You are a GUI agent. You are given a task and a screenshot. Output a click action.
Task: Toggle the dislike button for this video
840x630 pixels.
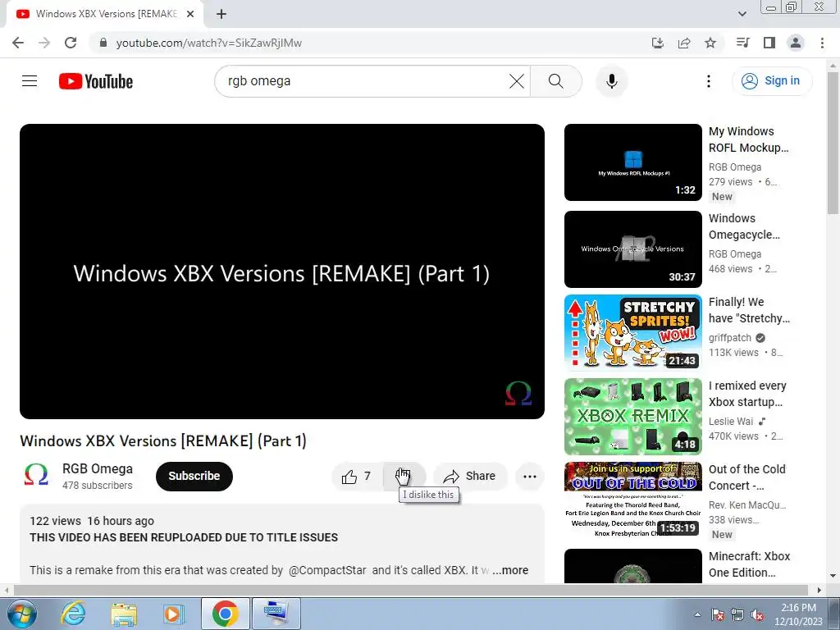pyautogui.click(x=404, y=477)
